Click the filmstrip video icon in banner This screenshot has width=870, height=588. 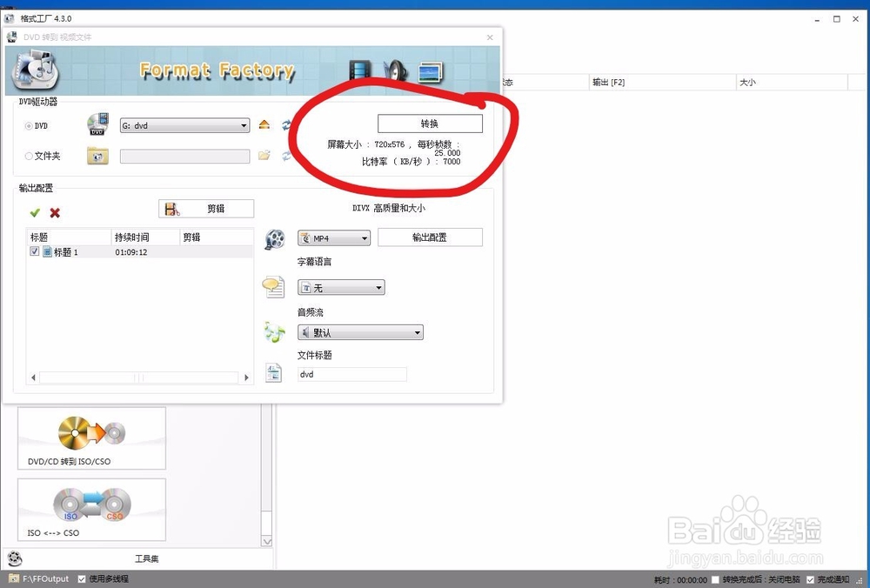(x=360, y=70)
